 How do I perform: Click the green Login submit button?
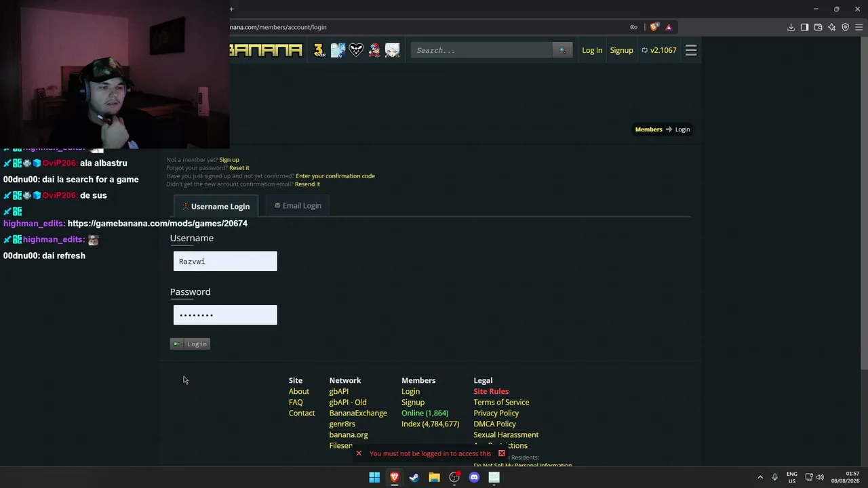[x=190, y=344]
